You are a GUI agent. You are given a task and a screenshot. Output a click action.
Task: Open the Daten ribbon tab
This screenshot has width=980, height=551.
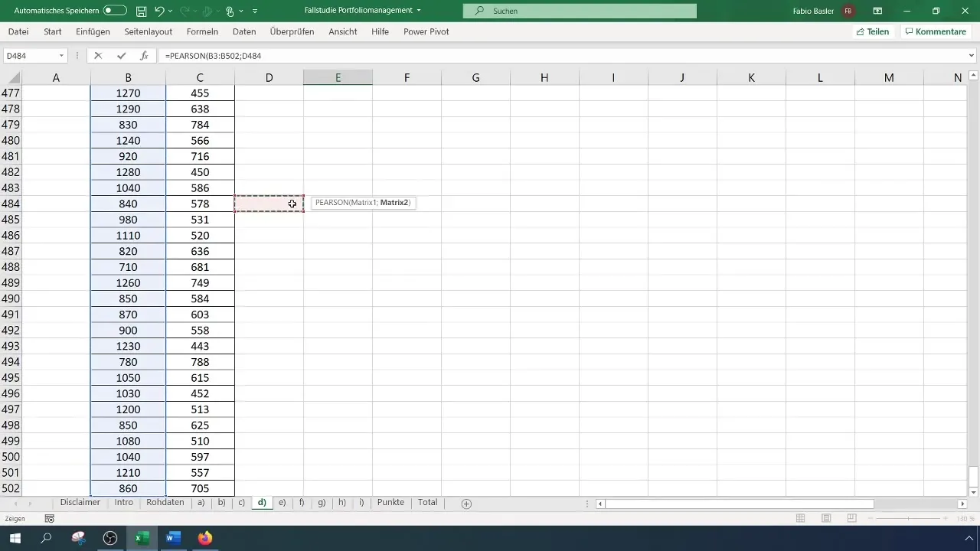pos(244,31)
